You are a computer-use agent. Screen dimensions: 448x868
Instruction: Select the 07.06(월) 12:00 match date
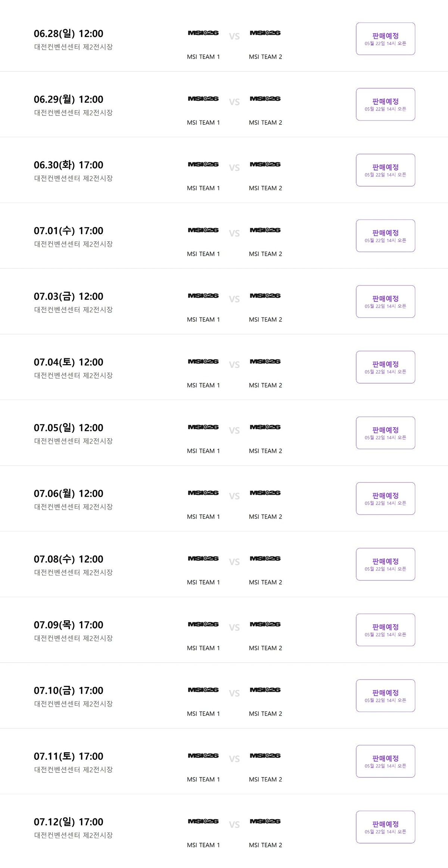68,493
